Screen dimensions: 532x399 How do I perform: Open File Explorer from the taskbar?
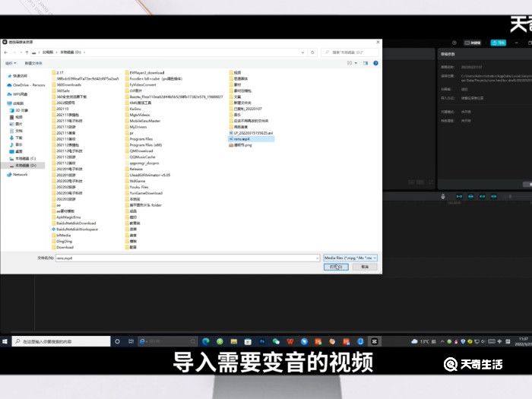[x=234, y=341]
